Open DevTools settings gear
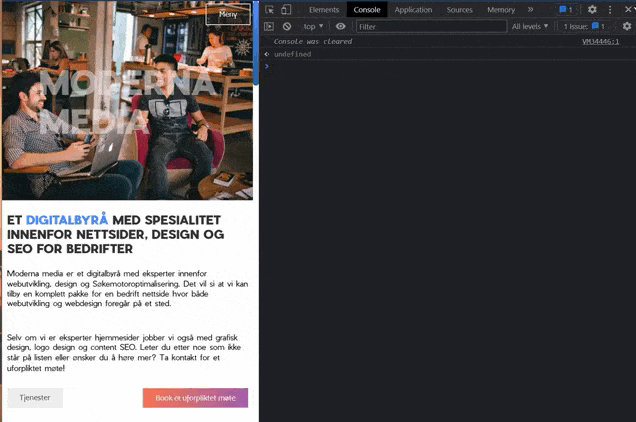This screenshot has height=422, width=636. 592,9
